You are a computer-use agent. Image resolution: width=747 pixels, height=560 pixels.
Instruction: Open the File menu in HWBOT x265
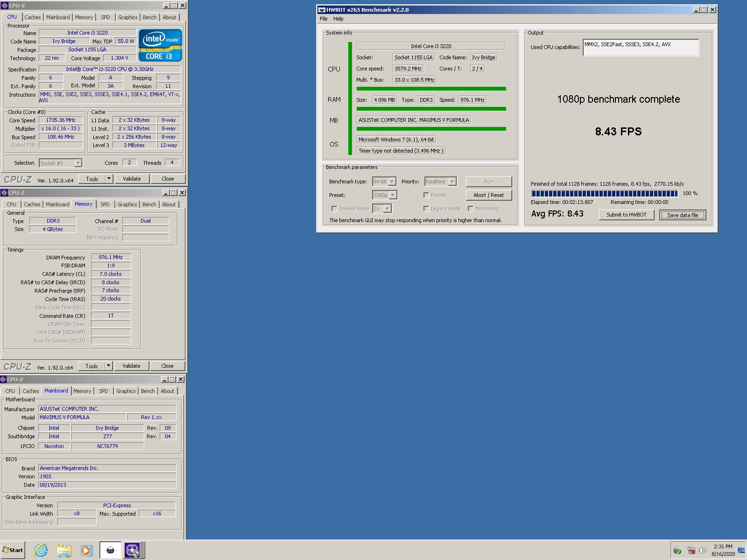click(324, 19)
